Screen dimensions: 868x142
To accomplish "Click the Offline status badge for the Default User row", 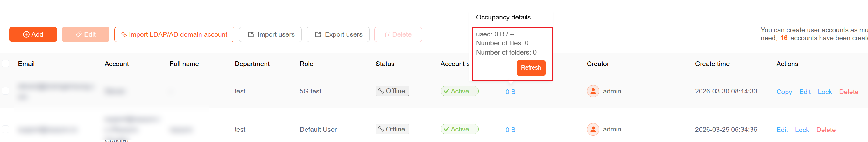I will (392, 129).
